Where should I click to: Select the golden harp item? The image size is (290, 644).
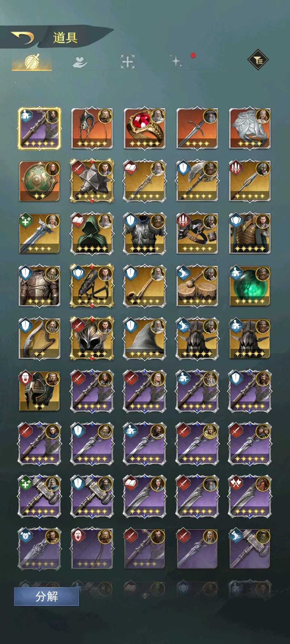(39, 338)
